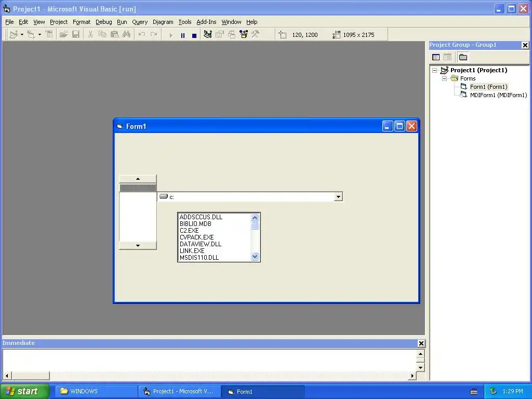The height and width of the screenshot is (399, 532).
Task: Click the Properties Window toolbar icon
Action: (220, 35)
